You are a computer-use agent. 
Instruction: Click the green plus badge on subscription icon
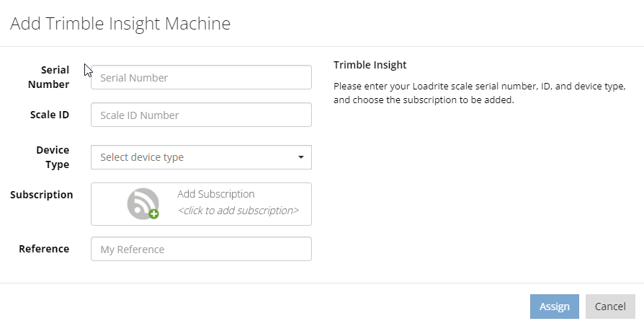(153, 213)
